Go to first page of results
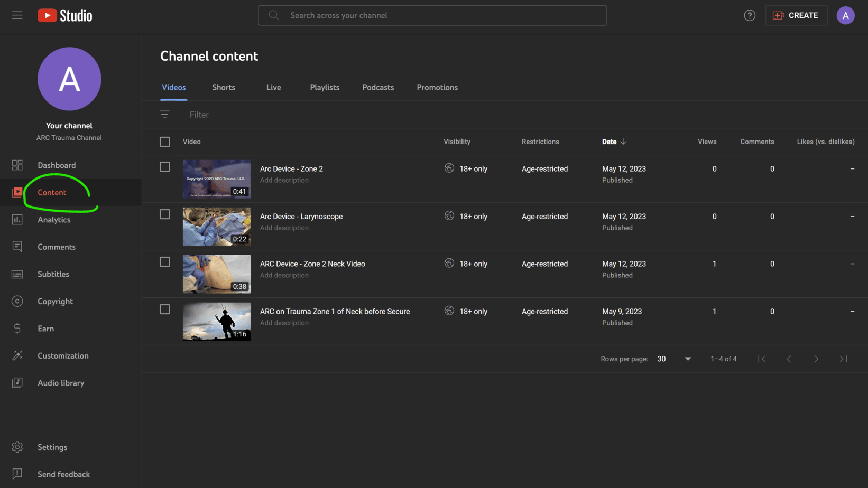 pyautogui.click(x=762, y=359)
